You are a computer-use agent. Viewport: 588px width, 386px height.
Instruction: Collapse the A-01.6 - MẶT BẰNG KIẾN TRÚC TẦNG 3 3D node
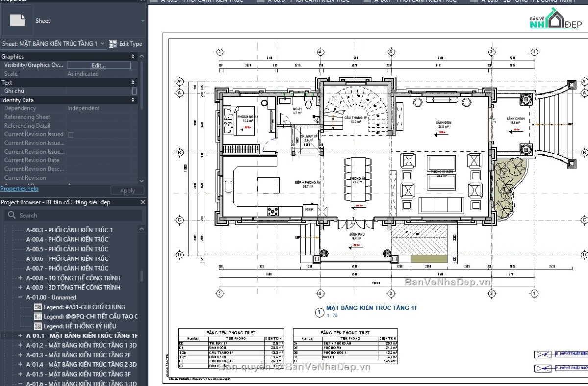pyautogui.click(x=20, y=384)
